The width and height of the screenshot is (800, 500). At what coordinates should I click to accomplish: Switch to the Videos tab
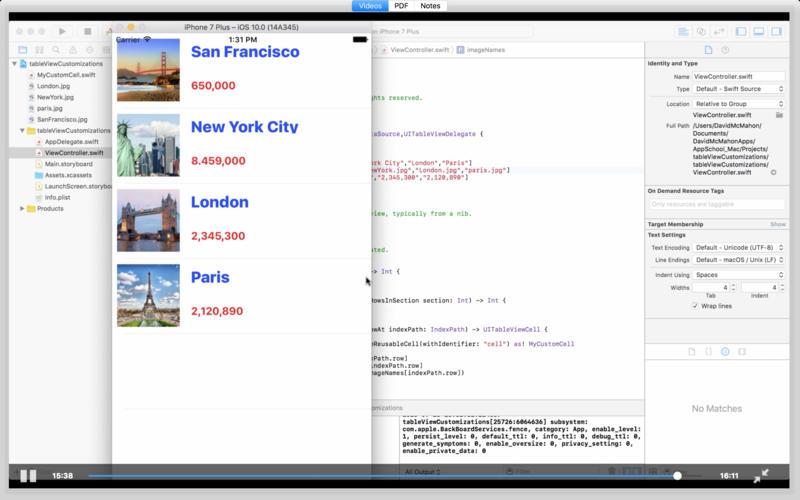pyautogui.click(x=370, y=6)
